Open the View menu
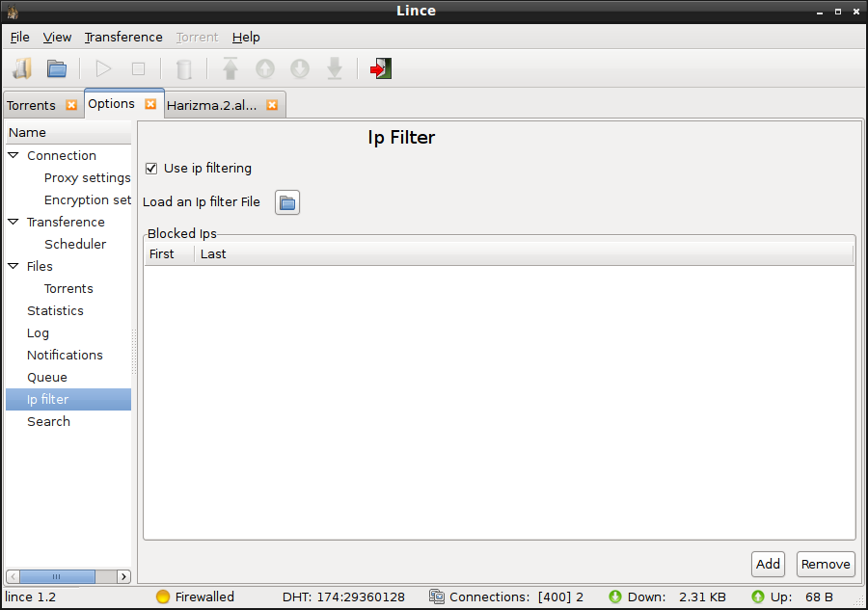Viewport: 868px width, 610px height. [57, 37]
